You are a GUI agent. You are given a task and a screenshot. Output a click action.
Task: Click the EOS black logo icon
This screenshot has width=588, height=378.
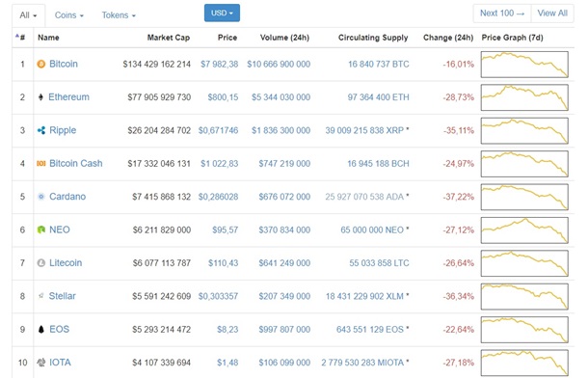coord(41,329)
